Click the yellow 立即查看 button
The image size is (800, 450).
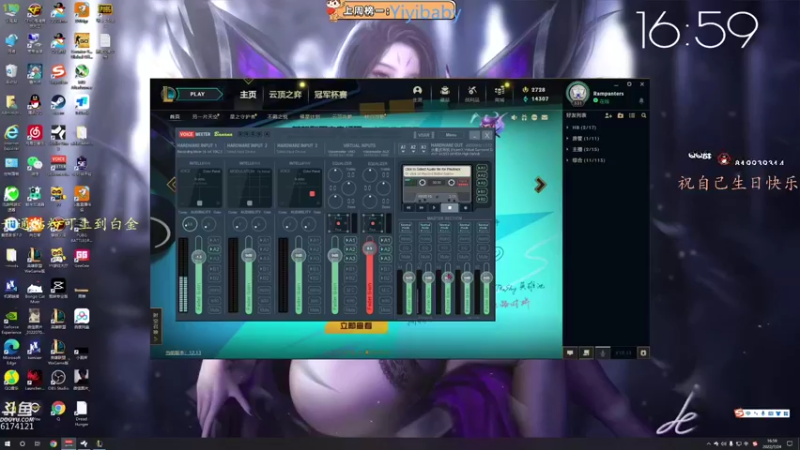coord(356,326)
